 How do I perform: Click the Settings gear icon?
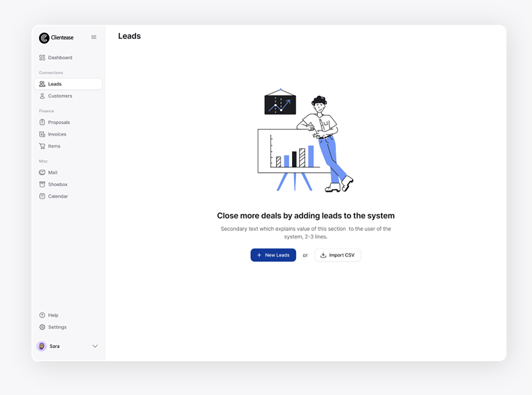pos(42,327)
